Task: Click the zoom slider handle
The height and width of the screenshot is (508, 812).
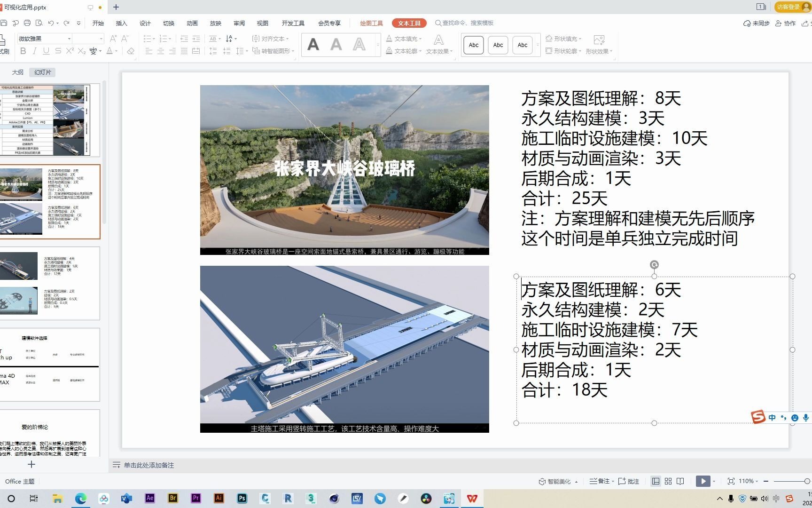Action: pyautogui.click(x=807, y=481)
